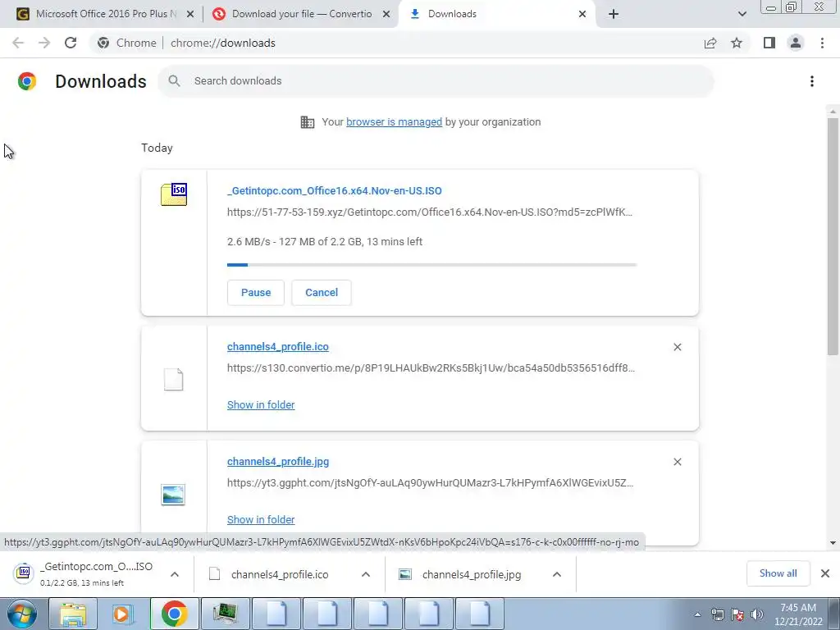Image resolution: width=840 pixels, height=630 pixels.
Task: Click the volume speaker icon in system tray
Action: (x=757, y=614)
